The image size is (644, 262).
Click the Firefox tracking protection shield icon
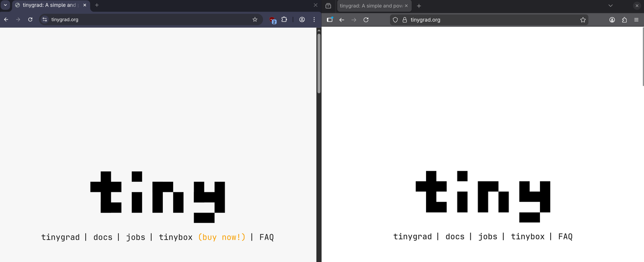point(395,20)
